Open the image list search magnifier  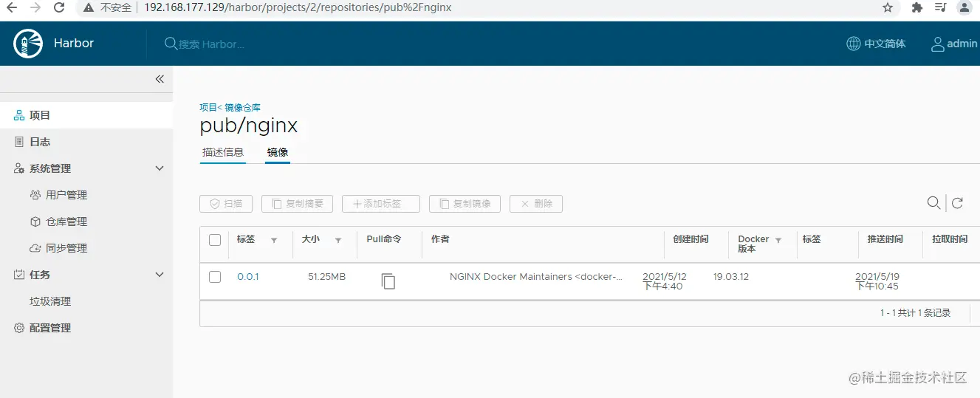[x=934, y=203]
